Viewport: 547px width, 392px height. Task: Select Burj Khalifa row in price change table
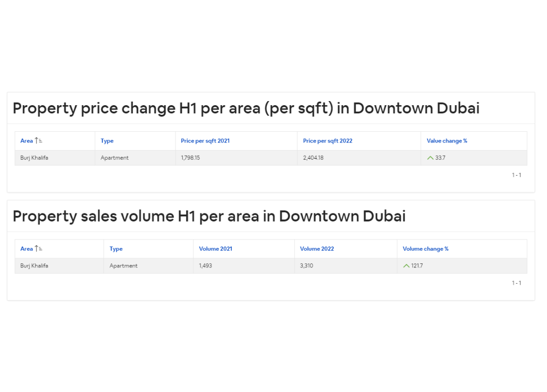click(x=34, y=158)
